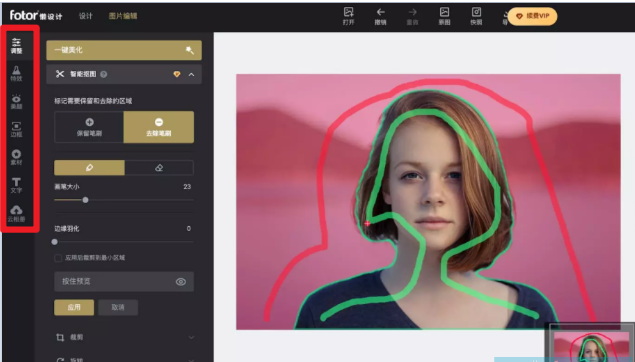
Task: Switch brush mode to the eraser
Action: pos(159,168)
